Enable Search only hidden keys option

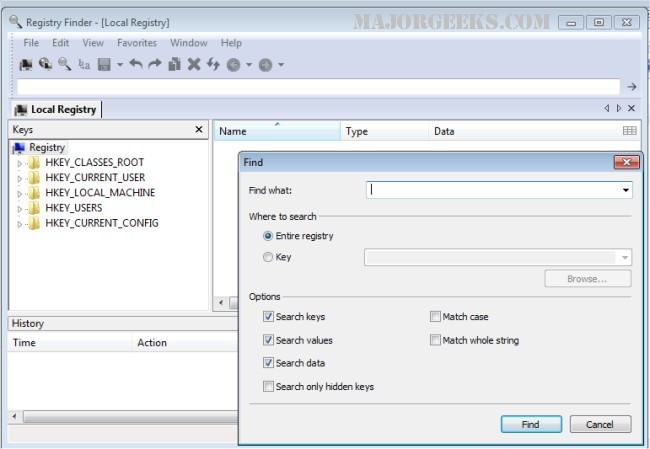pos(268,386)
